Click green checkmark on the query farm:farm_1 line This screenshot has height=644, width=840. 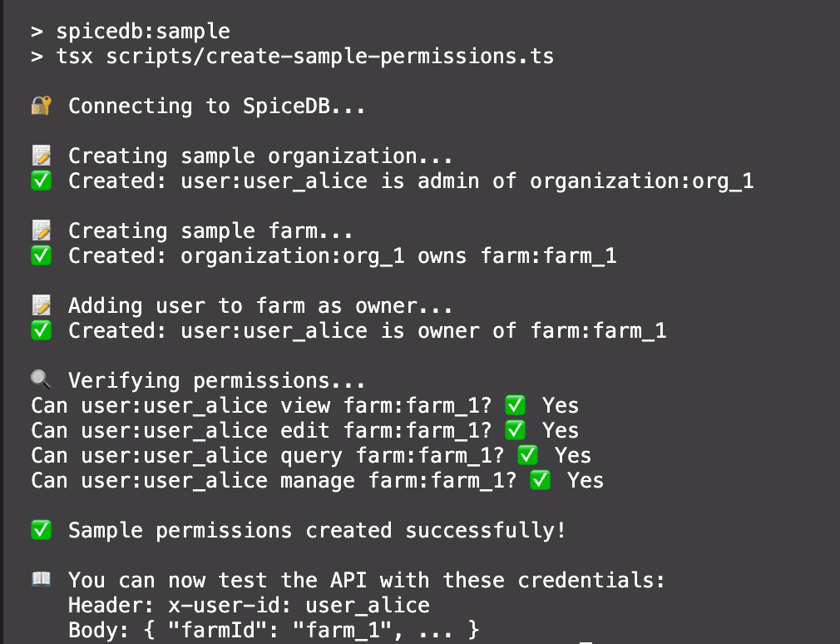pyautogui.click(x=528, y=455)
